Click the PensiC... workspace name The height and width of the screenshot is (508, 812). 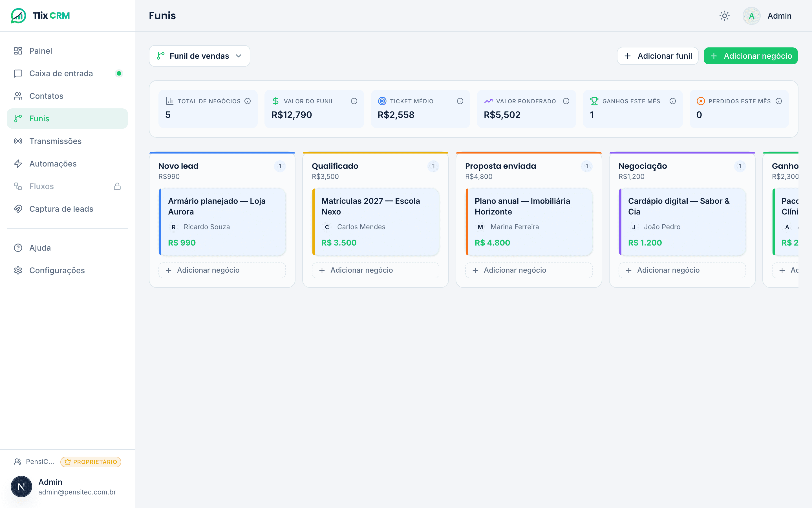[x=40, y=462]
